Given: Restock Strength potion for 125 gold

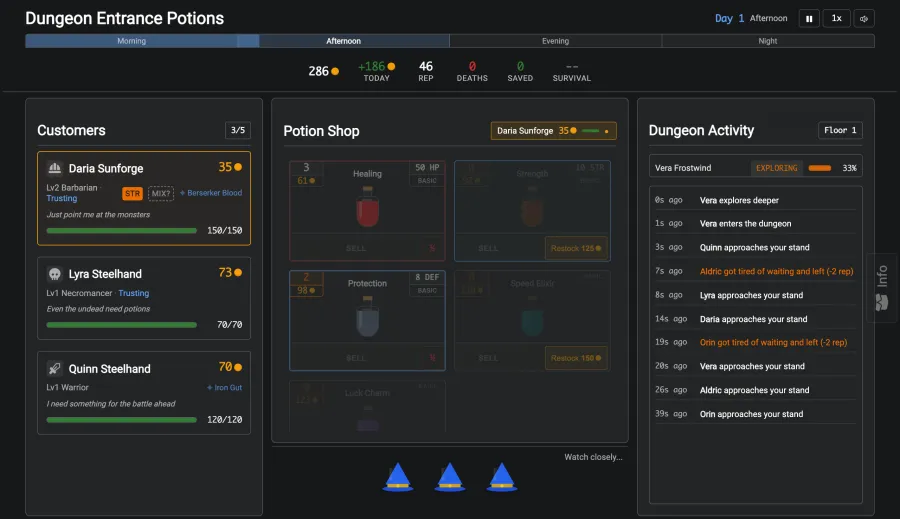Looking at the screenshot, I should 576,248.
